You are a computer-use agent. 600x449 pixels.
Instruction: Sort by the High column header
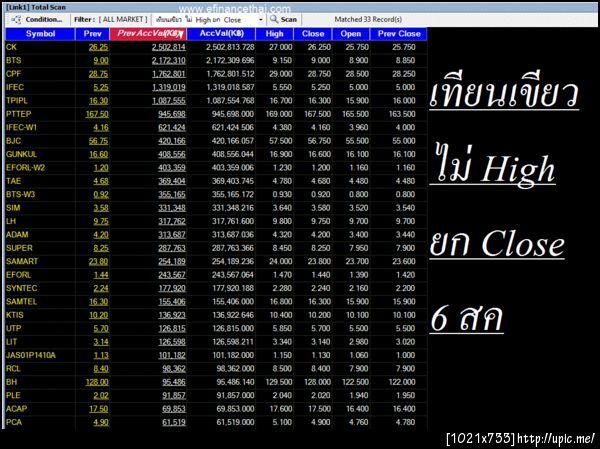[274, 34]
